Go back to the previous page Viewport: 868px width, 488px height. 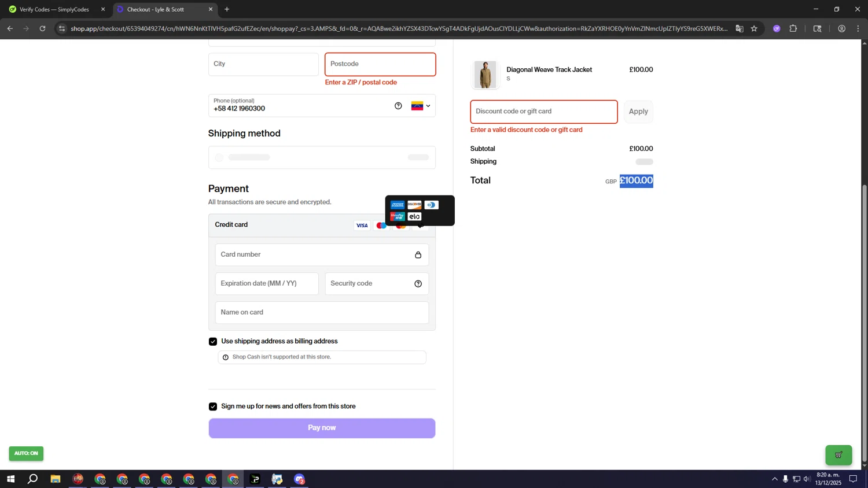click(10, 28)
